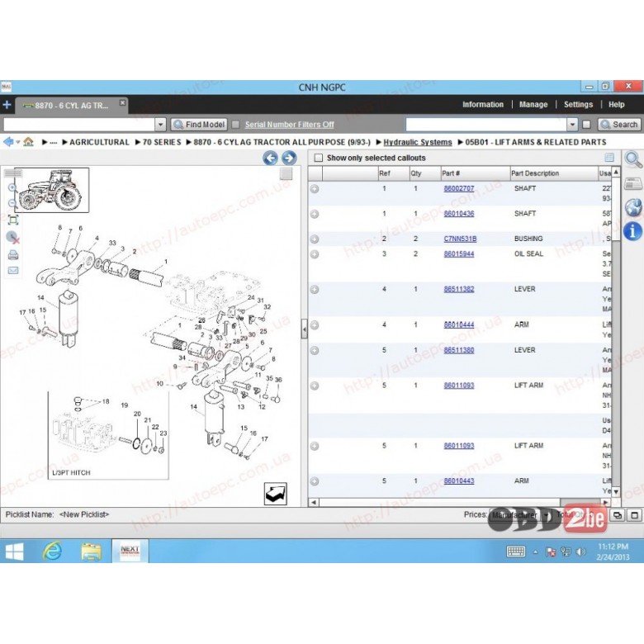Image resolution: width=644 pixels, height=644 pixels.
Task: Open the back history dropdown arrow in breadcrumb
Action: click(17, 143)
